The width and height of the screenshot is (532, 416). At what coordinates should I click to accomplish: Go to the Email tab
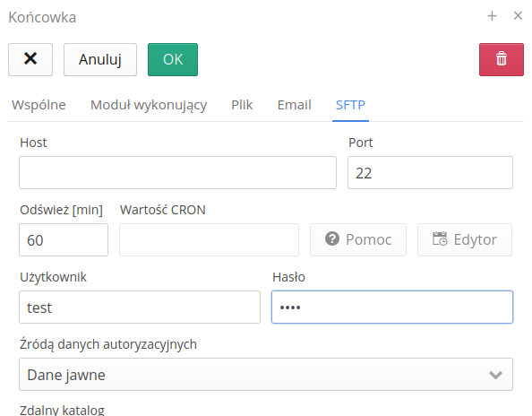click(294, 105)
